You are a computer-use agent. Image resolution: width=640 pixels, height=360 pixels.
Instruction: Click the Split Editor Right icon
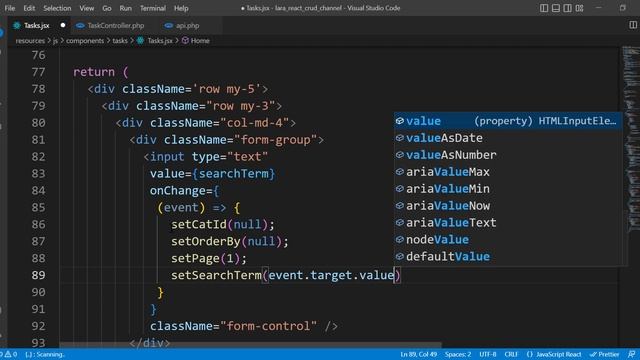coord(633,25)
